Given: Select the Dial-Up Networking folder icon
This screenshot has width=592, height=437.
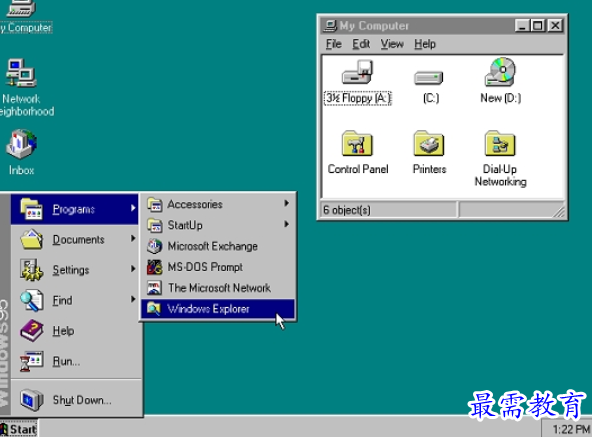Looking at the screenshot, I should [x=500, y=143].
